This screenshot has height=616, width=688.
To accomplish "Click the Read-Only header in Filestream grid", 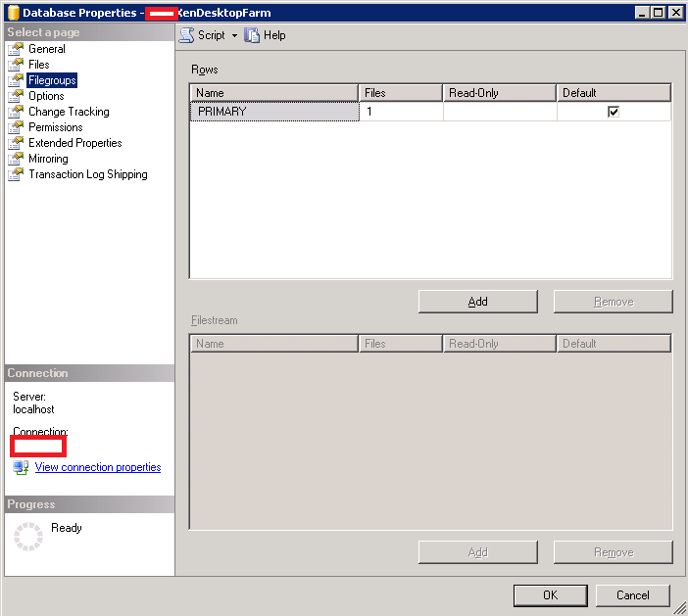I will pyautogui.click(x=500, y=344).
